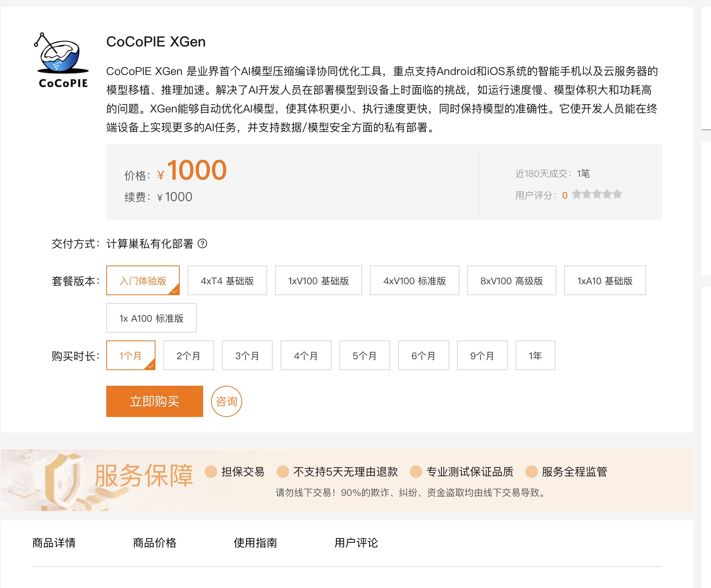This screenshot has height=588, width=711.
Task: Open the 咨询 consultation button
Action: [x=227, y=401]
